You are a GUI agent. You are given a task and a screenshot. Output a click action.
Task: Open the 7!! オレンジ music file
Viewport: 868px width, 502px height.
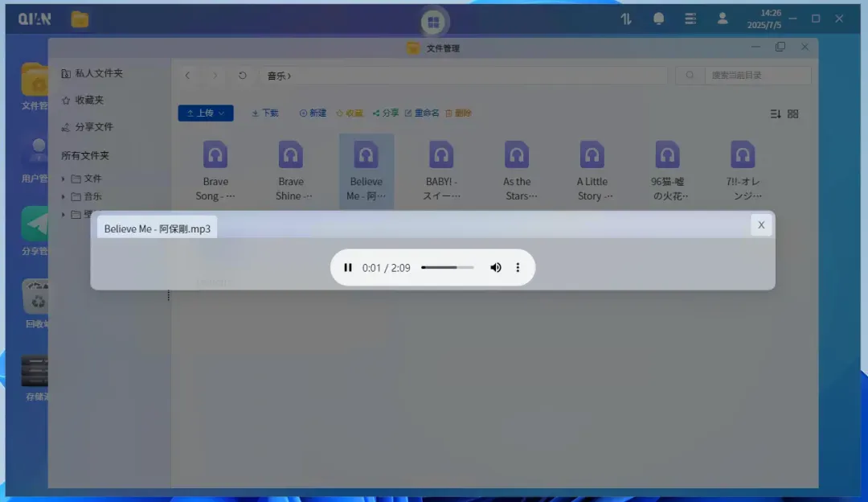click(x=743, y=171)
